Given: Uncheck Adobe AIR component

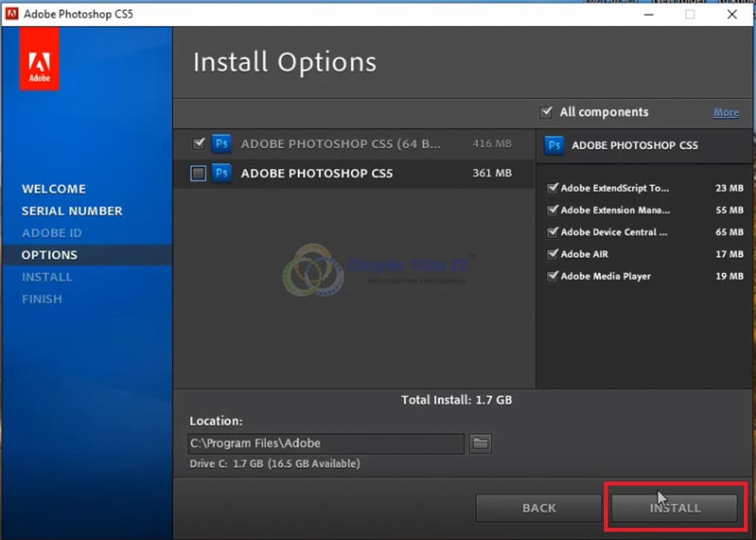Looking at the screenshot, I should (x=553, y=254).
